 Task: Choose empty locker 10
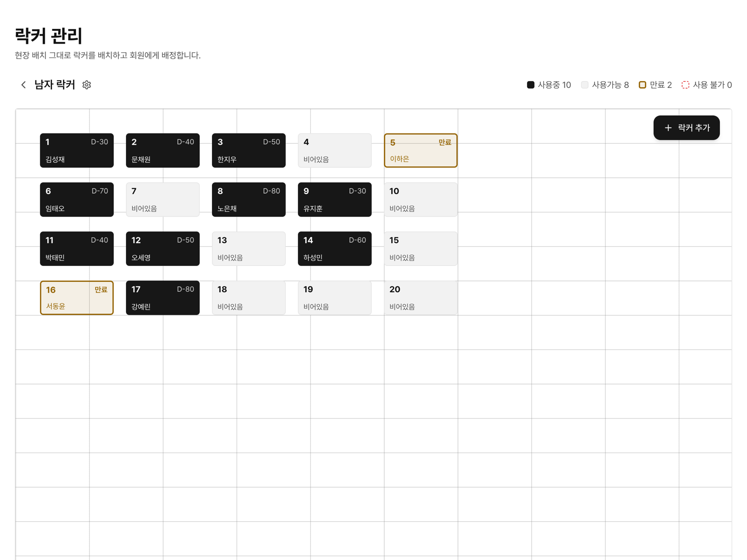click(421, 200)
